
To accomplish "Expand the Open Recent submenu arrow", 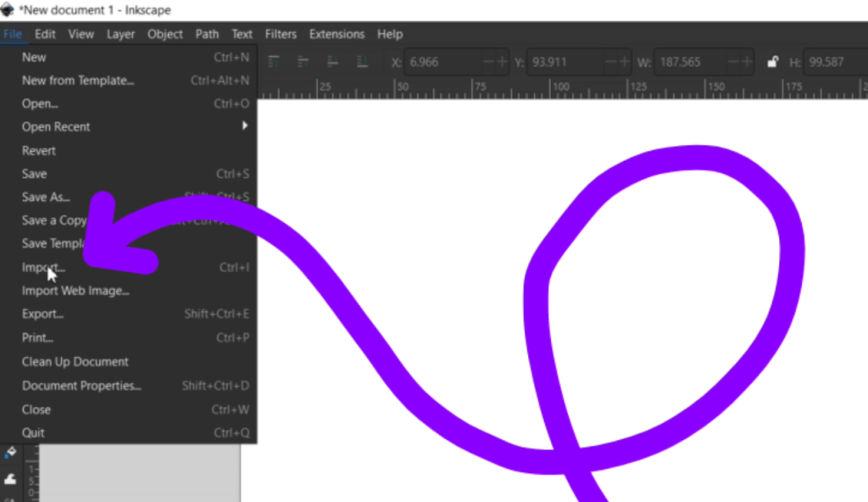I will click(245, 126).
